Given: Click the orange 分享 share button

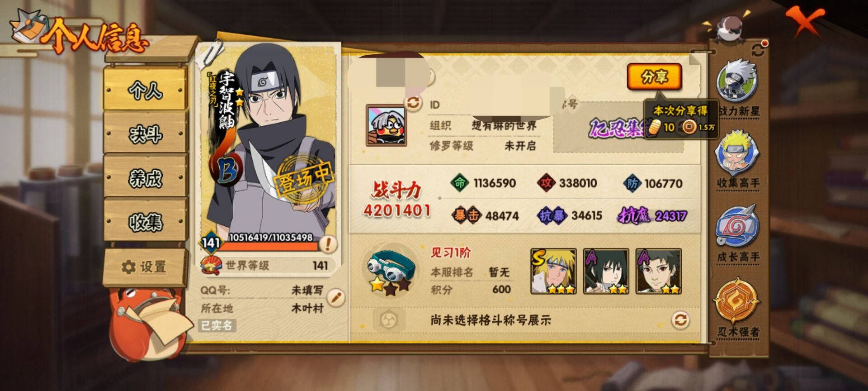Looking at the screenshot, I should pos(654,77).
